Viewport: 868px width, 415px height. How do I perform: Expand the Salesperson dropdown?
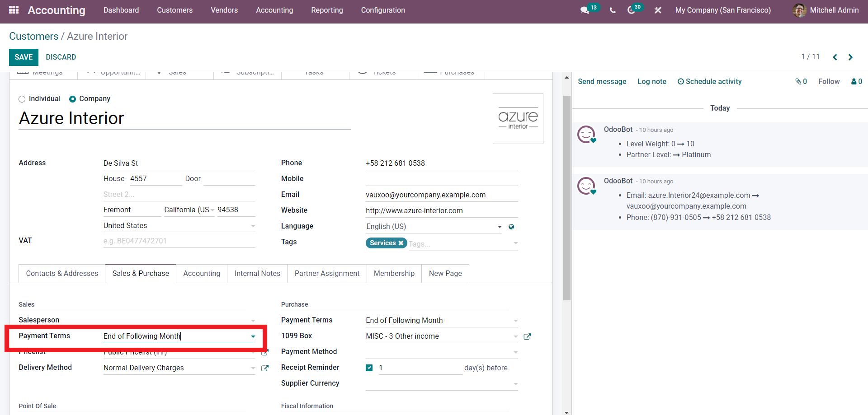(253, 321)
